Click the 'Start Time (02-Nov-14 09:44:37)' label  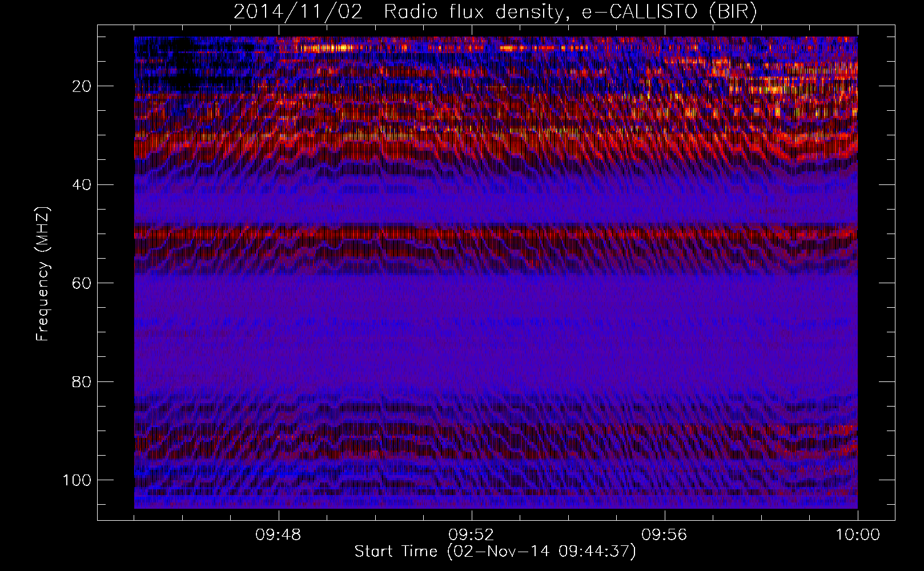[495, 552]
